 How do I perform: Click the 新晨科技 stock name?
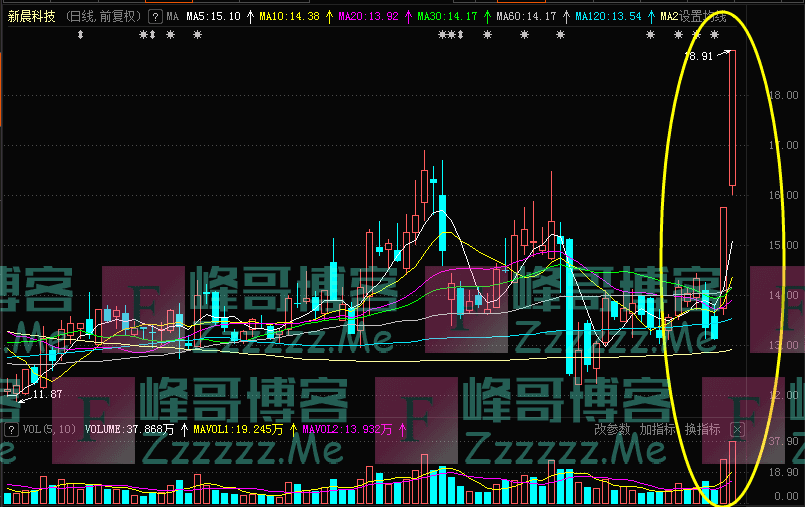coord(32,17)
